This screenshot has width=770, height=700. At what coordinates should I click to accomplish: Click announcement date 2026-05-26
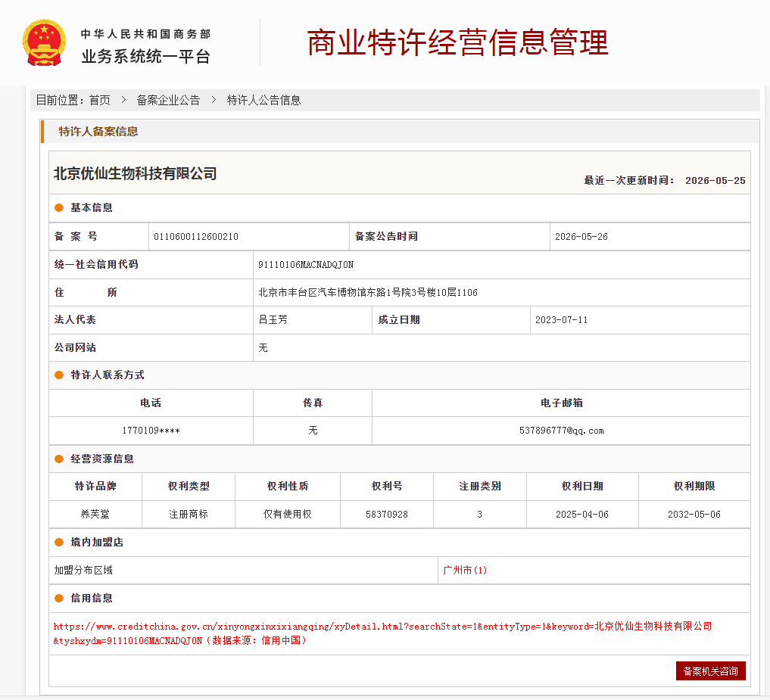tap(581, 237)
